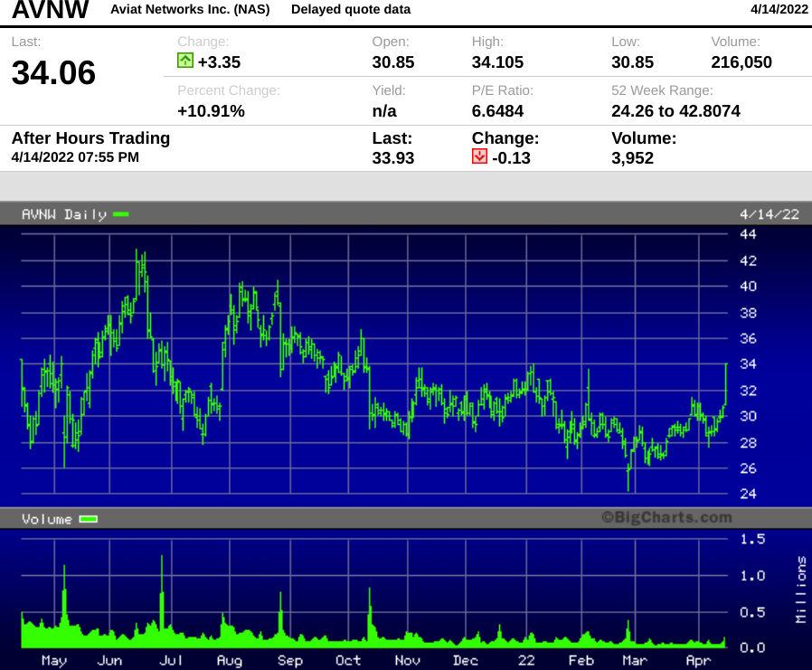The height and width of the screenshot is (670, 812).
Task: Click the 52 Week Range value
Action: pos(675,111)
